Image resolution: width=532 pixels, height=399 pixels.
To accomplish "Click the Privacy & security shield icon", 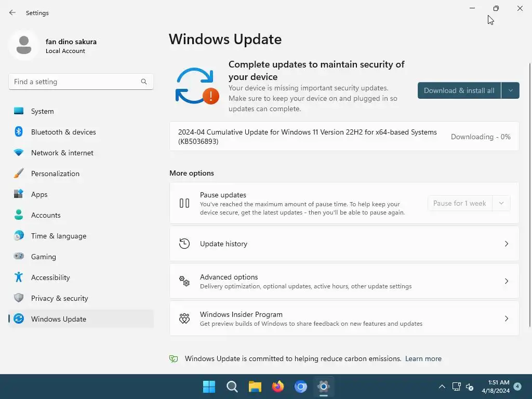I will [19, 298].
